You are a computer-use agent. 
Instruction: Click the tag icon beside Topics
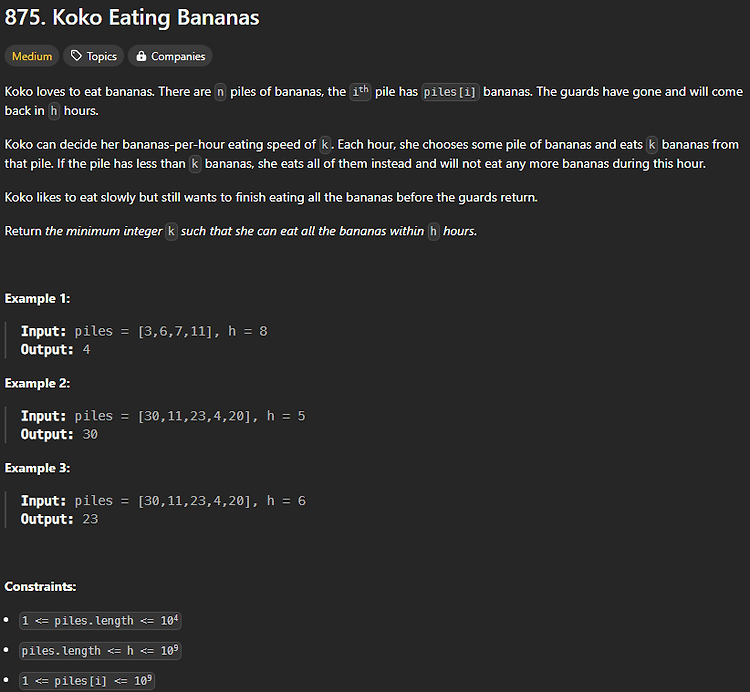77,56
